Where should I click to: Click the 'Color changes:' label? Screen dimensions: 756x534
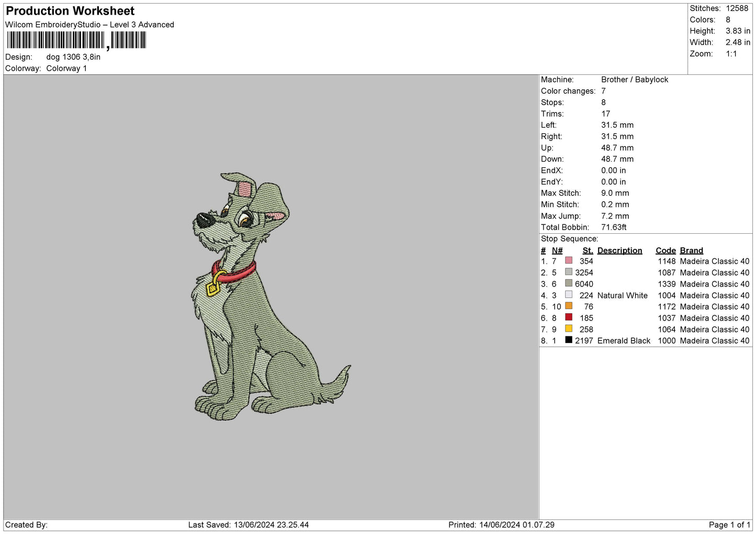click(x=568, y=91)
